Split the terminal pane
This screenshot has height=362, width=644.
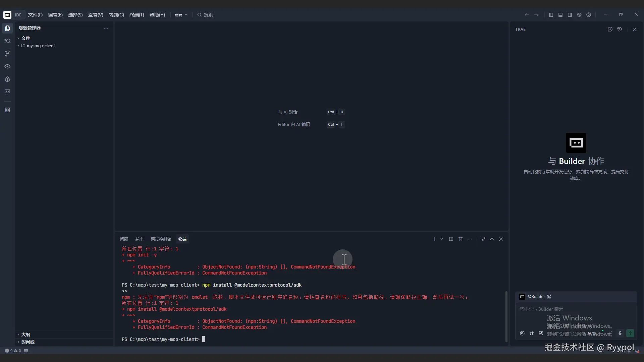tap(451, 239)
